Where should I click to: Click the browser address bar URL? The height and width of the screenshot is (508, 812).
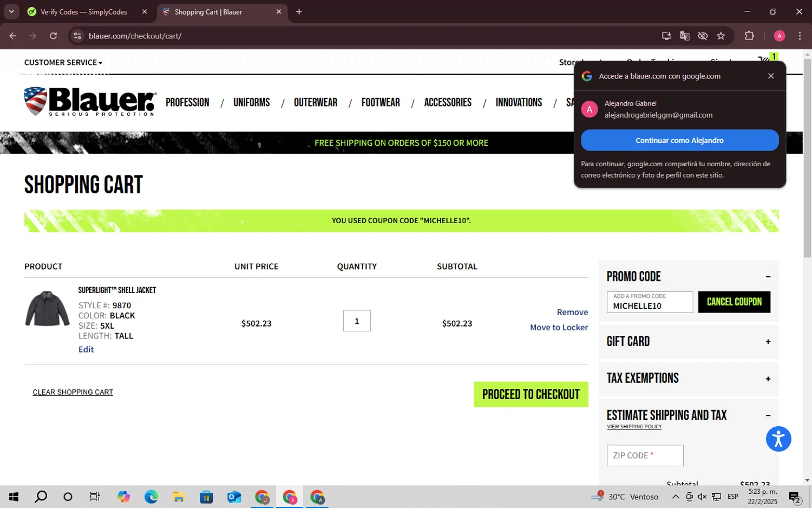tap(135, 36)
